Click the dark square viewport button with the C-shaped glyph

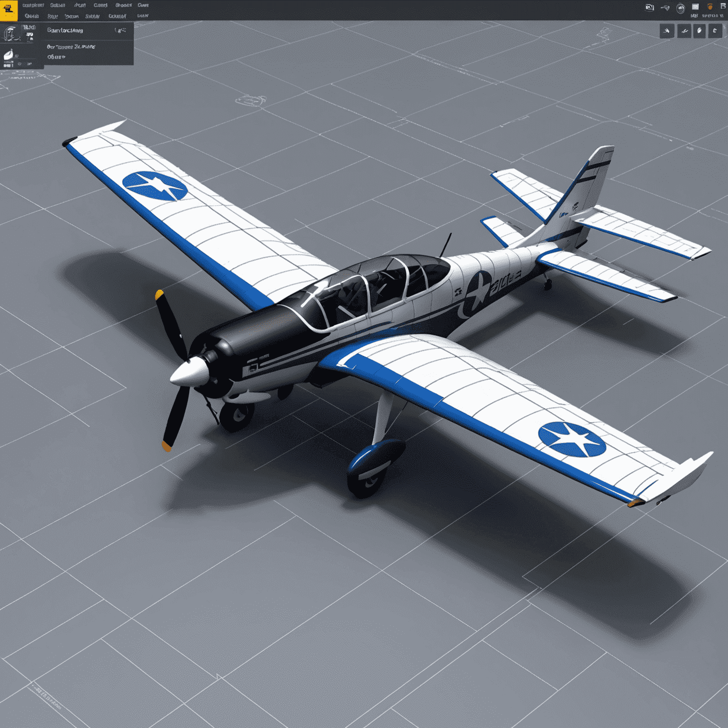[715, 31]
